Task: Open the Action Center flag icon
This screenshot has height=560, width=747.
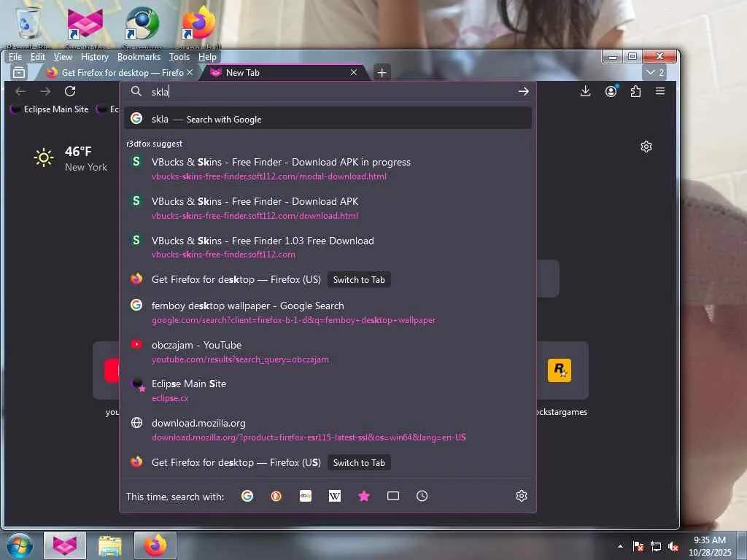Action: point(638,547)
